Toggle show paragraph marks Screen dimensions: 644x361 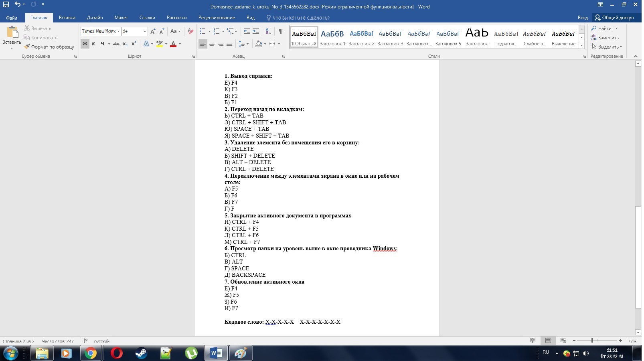[281, 31]
